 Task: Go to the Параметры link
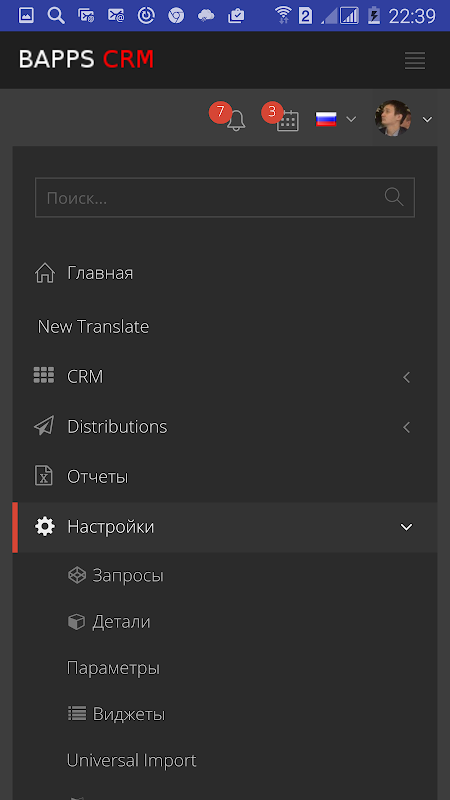[113, 668]
